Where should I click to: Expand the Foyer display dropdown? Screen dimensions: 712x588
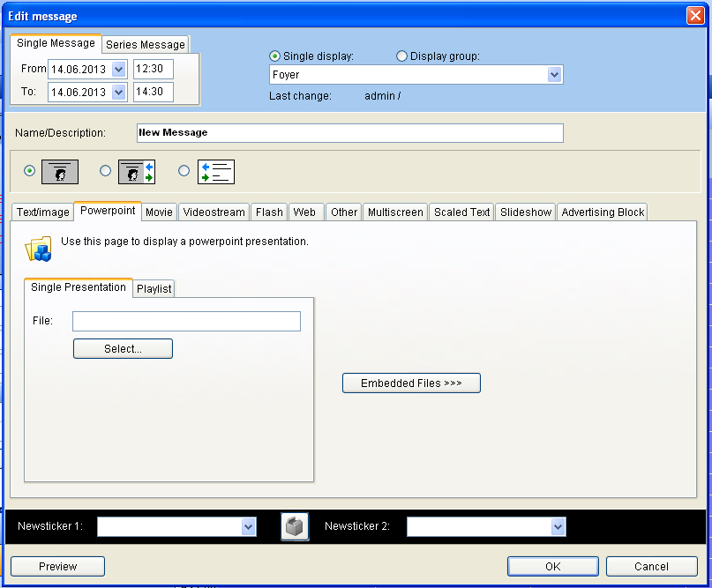(x=554, y=75)
